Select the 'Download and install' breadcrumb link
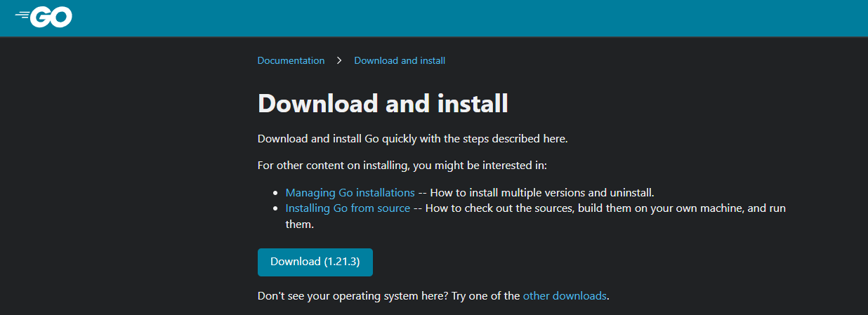The width and height of the screenshot is (868, 315). click(x=400, y=60)
